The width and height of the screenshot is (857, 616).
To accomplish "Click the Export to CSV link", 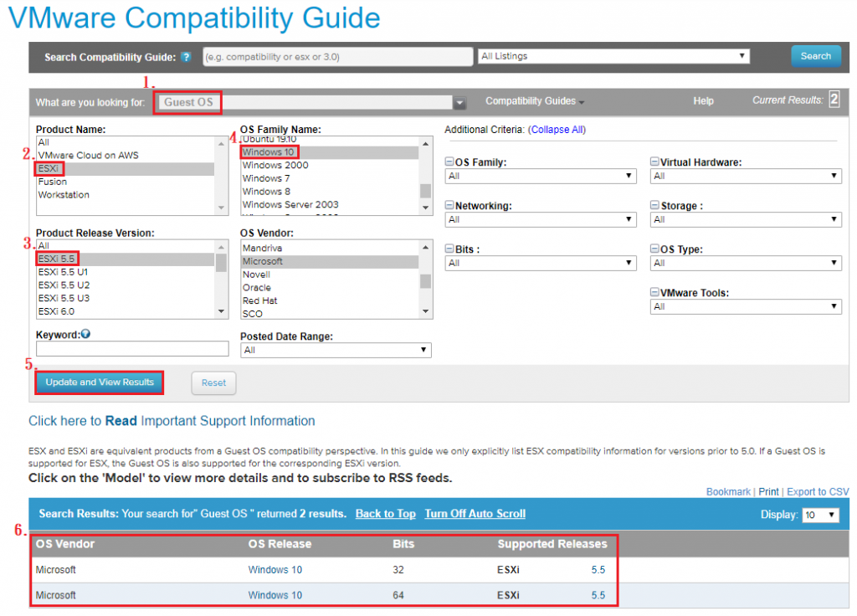I will [818, 492].
